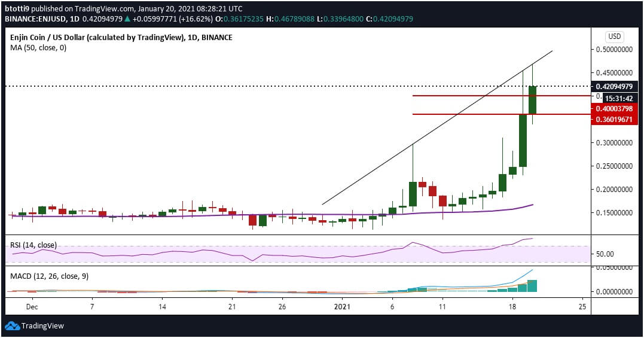Viewport: 644px width, 338px height.
Task: Click the 0.45000000 price axis label
Action: click(x=614, y=73)
